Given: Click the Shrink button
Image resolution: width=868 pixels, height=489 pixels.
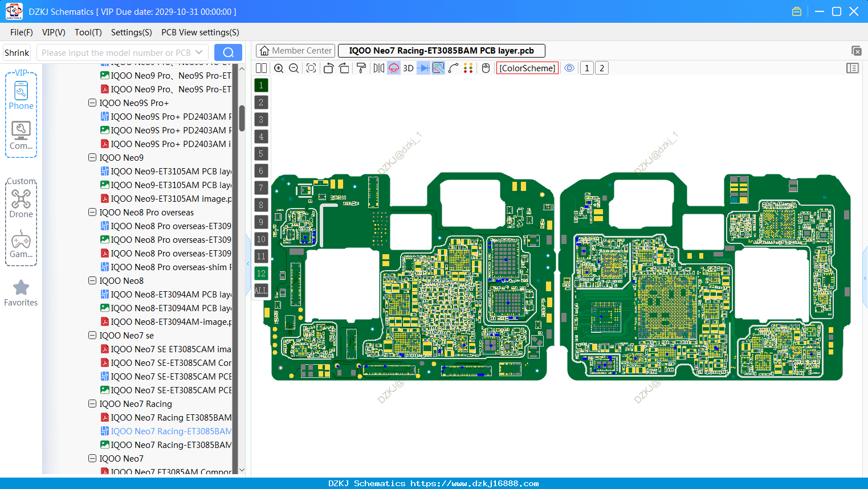Looking at the screenshot, I should tap(17, 52).
